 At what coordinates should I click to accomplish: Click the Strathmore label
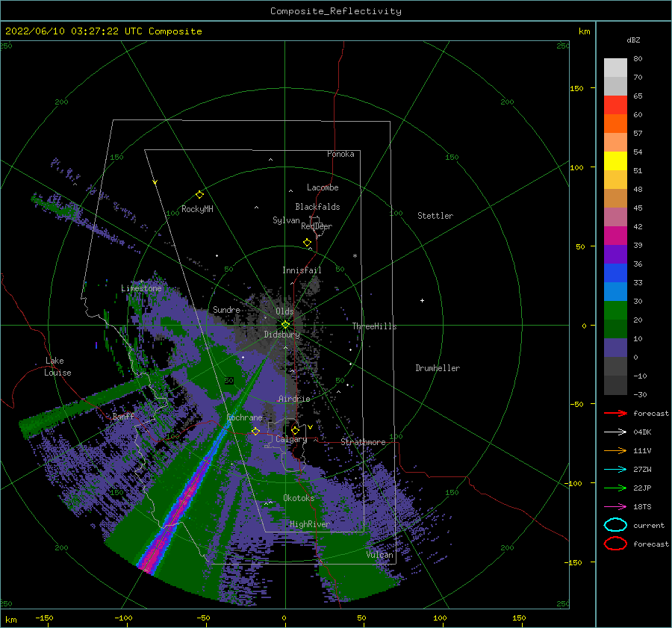(363, 442)
